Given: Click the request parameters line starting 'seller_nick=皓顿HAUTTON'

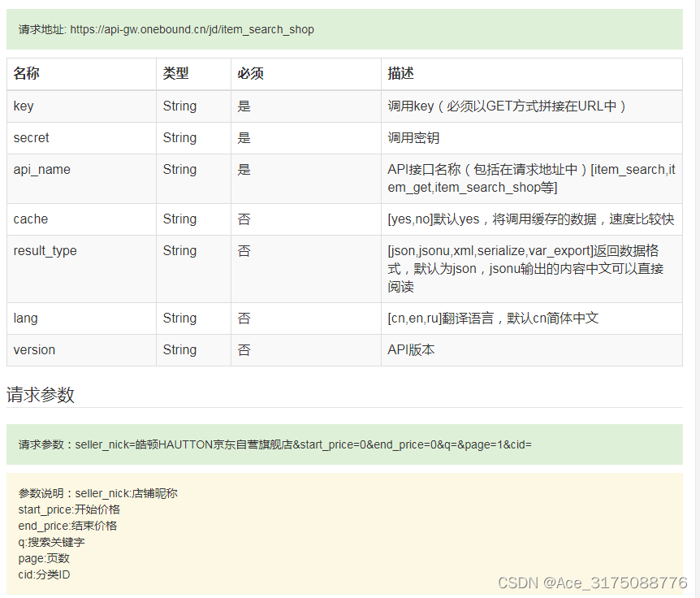Looking at the screenshot, I should coord(303,444).
